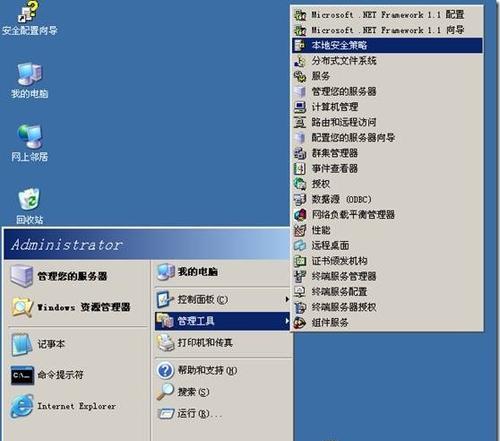Expand 管理工具 submenu arrow
Screen dimensions: 500x441
coord(286,321)
